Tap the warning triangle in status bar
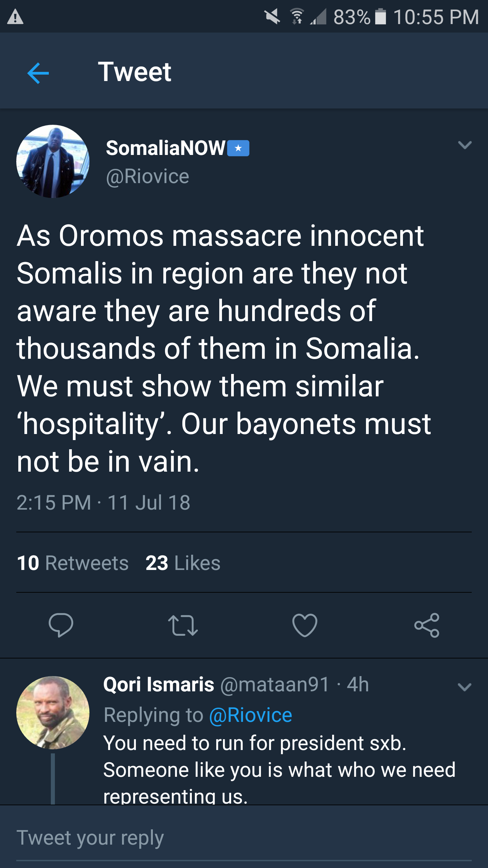This screenshot has width=488, height=868. (15, 17)
